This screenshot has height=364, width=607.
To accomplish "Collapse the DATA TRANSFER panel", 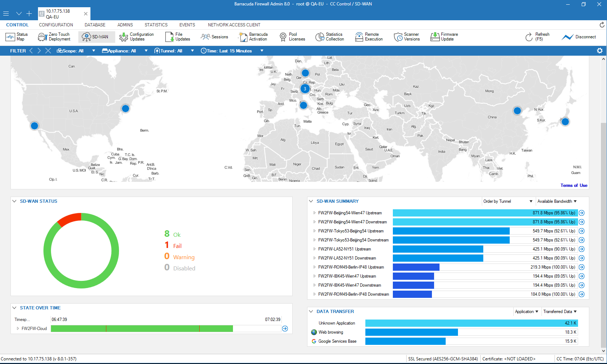I will pyautogui.click(x=311, y=312).
